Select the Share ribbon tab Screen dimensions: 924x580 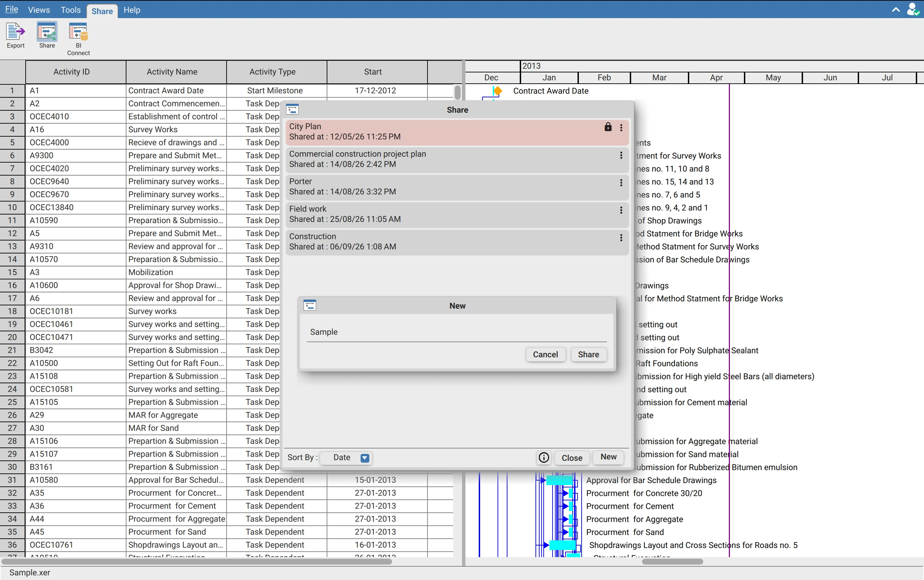102,11
